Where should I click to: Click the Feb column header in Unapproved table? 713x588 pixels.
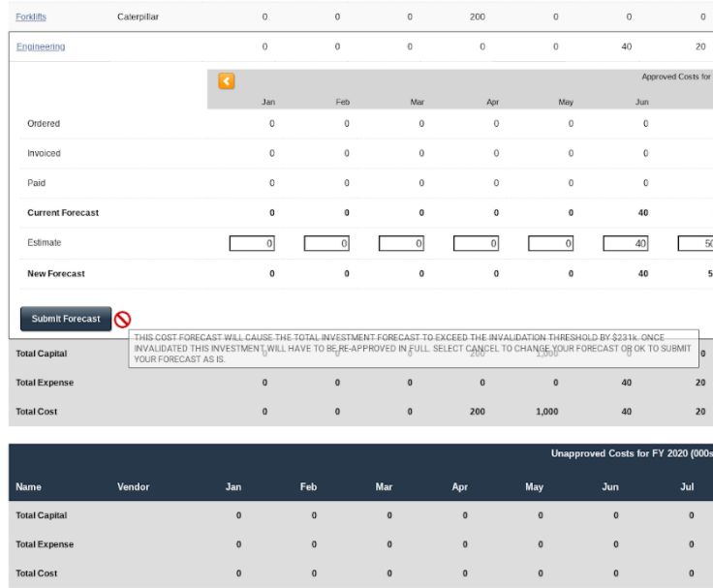(x=308, y=486)
